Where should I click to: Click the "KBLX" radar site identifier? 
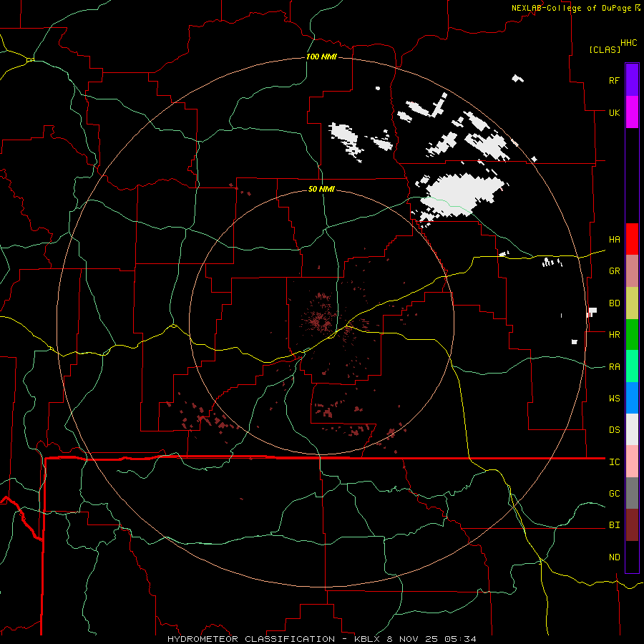coord(367,639)
